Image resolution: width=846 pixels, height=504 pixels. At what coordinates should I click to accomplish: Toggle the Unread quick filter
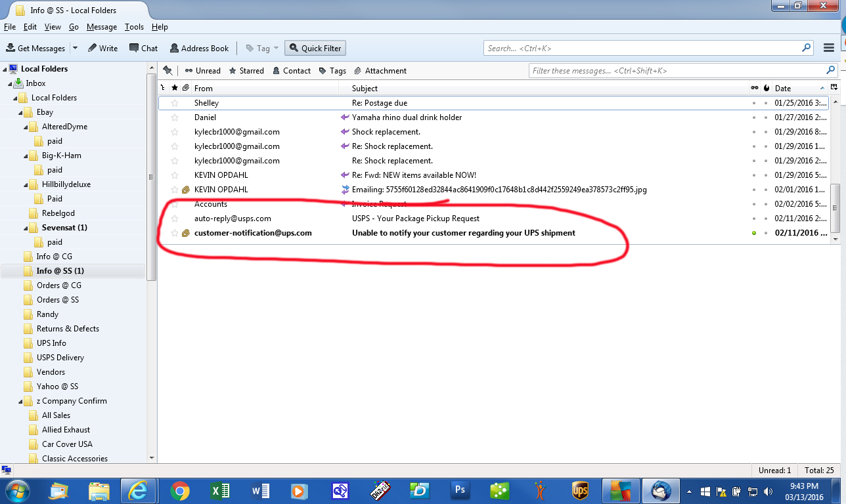pyautogui.click(x=202, y=70)
